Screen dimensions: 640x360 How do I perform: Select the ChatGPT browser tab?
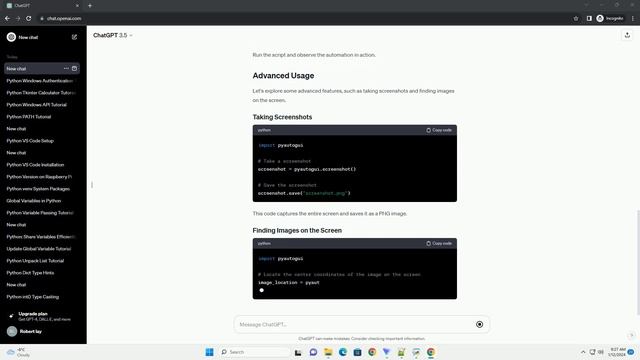click(41, 6)
